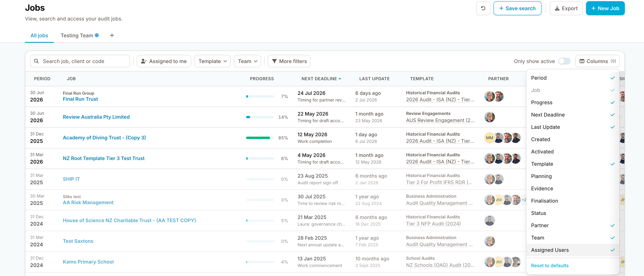Click the Next Deadline sort arrow icon
The image size is (644, 276).
(x=340, y=78)
